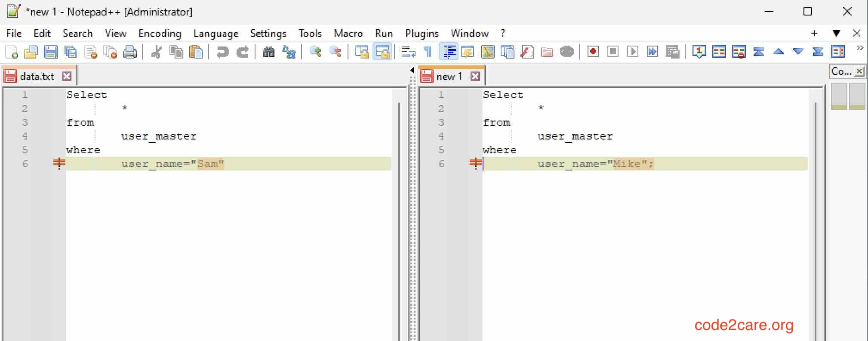Click the Zoom Out magnifier icon

335,52
